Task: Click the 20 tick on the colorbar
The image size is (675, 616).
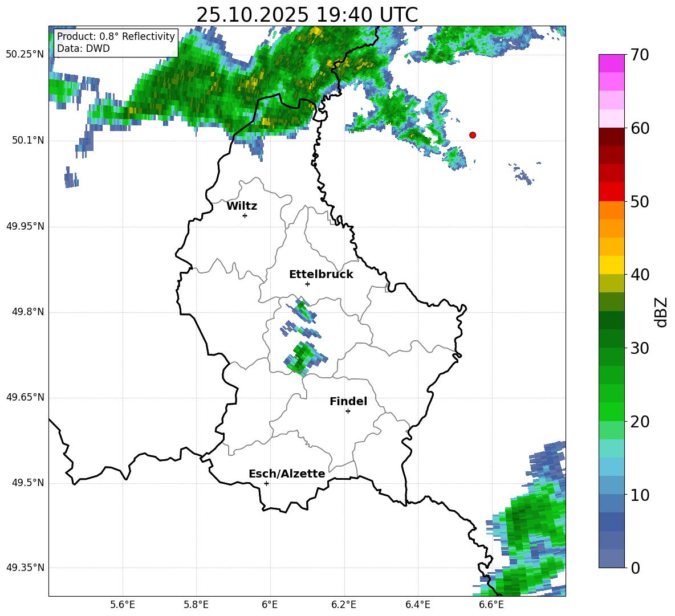Action: 640,422
